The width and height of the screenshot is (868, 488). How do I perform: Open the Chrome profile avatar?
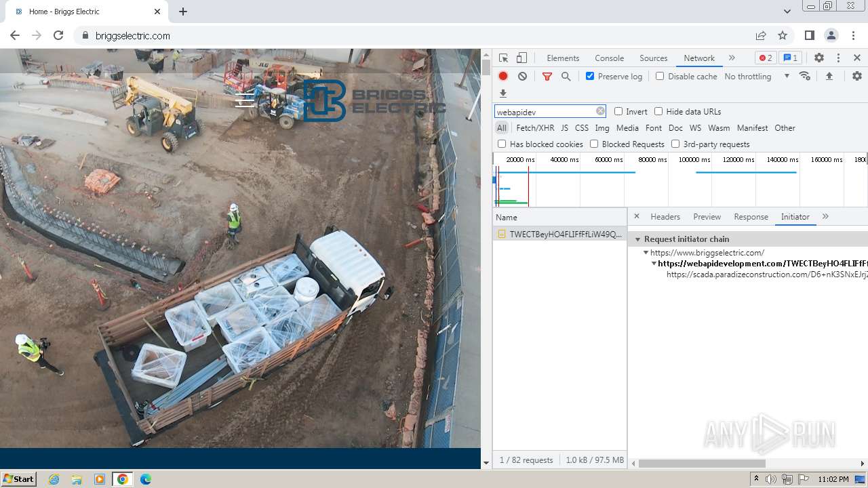click(831, 35)
